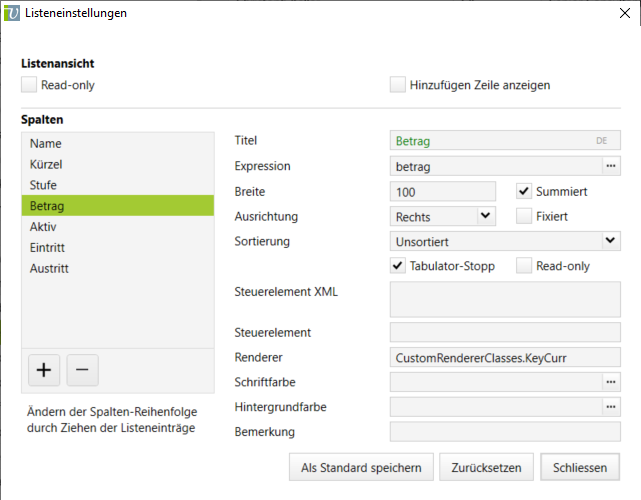Check Hinzufügen Zeile anzeigen option

point(398,85)
